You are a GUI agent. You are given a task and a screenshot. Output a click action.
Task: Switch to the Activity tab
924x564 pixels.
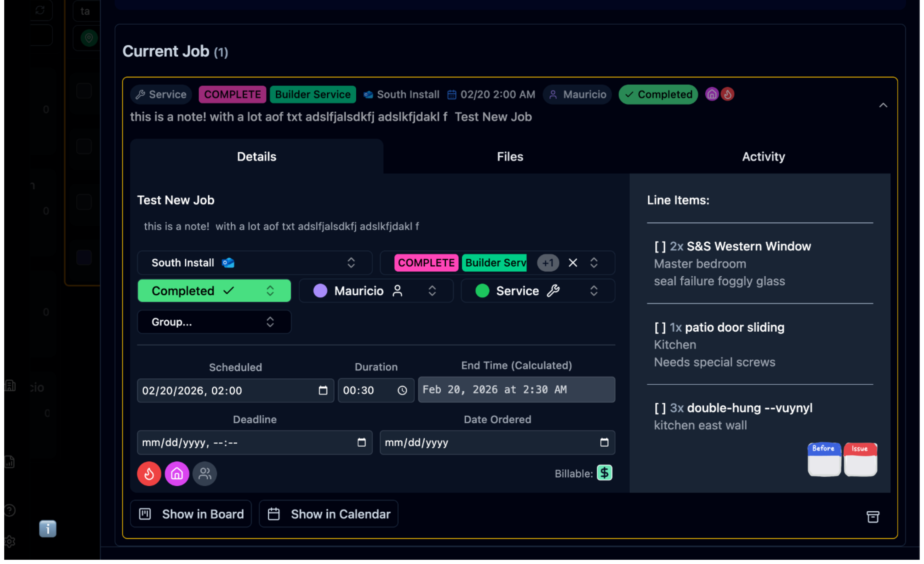[x=763, y=156]
